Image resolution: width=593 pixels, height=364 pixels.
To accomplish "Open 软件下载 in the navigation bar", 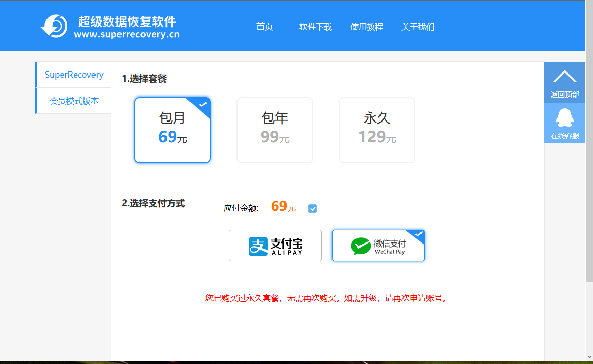I will point(316,27).
